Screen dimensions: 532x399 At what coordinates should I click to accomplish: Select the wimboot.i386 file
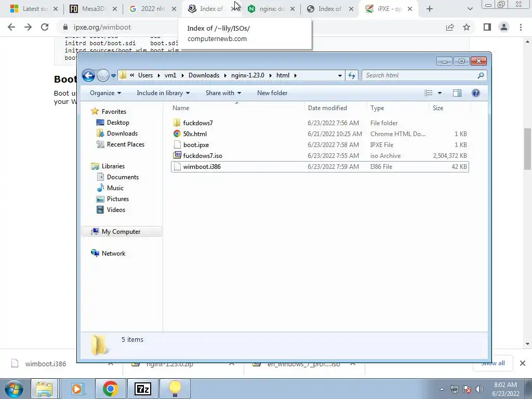point(320,167)
